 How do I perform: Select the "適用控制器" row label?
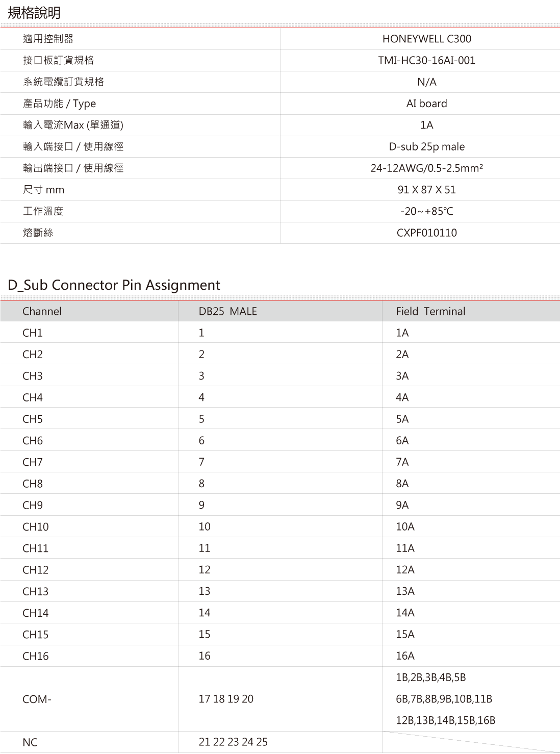[x=48, y=39]
